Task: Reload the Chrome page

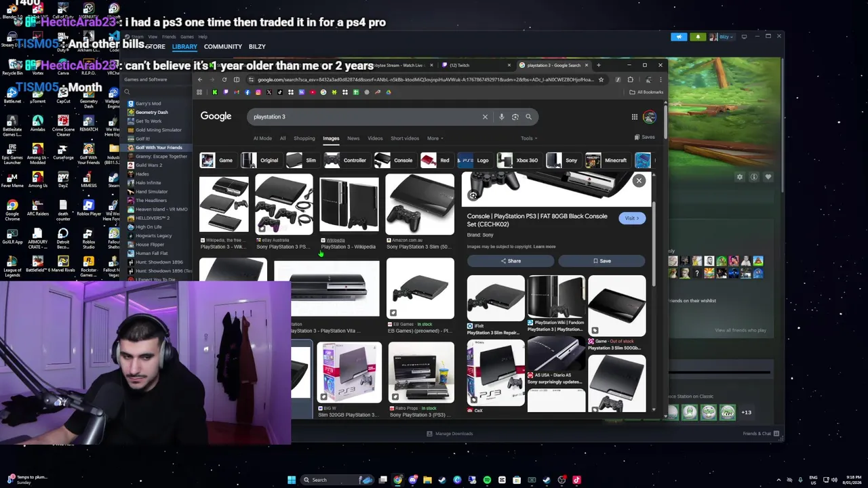Action: (224, 79)
